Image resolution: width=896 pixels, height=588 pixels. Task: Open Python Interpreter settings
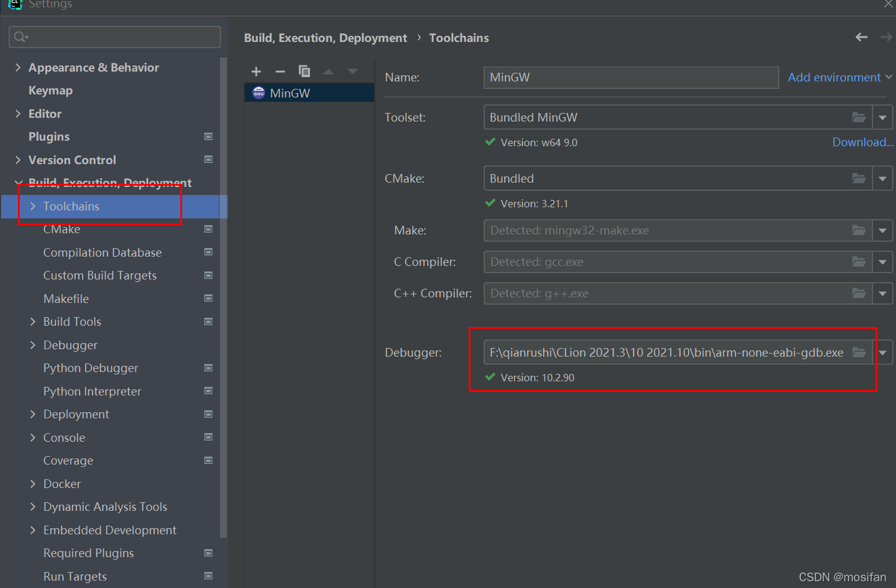(92, 391)
